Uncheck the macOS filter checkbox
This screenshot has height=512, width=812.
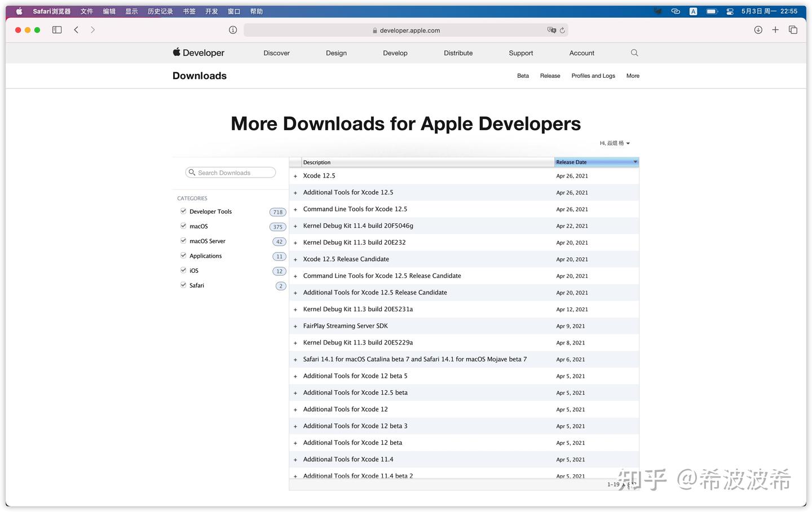[x=183, y=225]
